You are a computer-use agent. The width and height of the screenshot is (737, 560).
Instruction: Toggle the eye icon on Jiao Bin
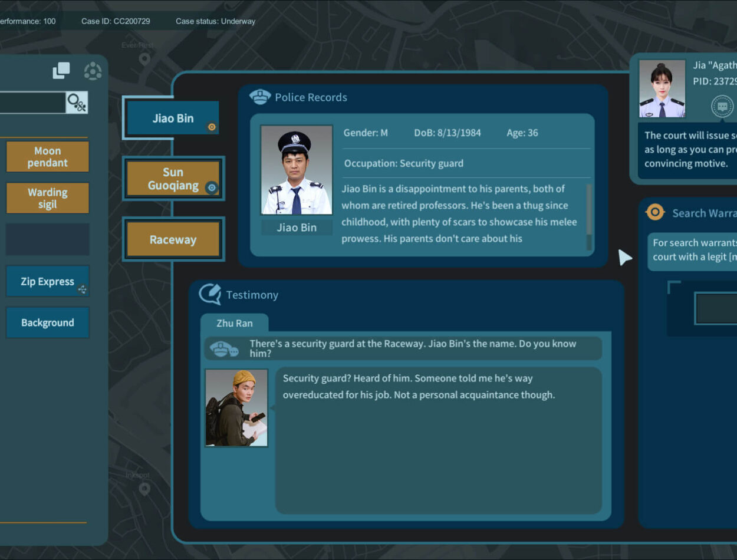[212, 127]
